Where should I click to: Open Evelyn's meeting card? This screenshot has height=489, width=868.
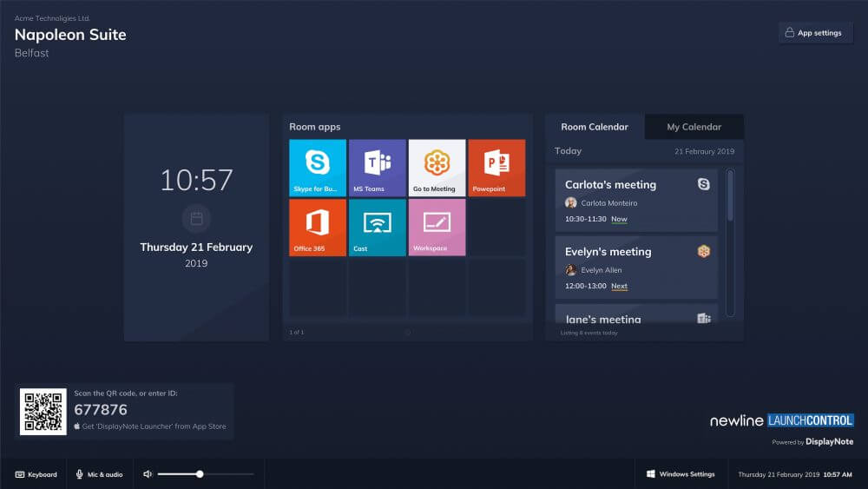tap(636, 268)
